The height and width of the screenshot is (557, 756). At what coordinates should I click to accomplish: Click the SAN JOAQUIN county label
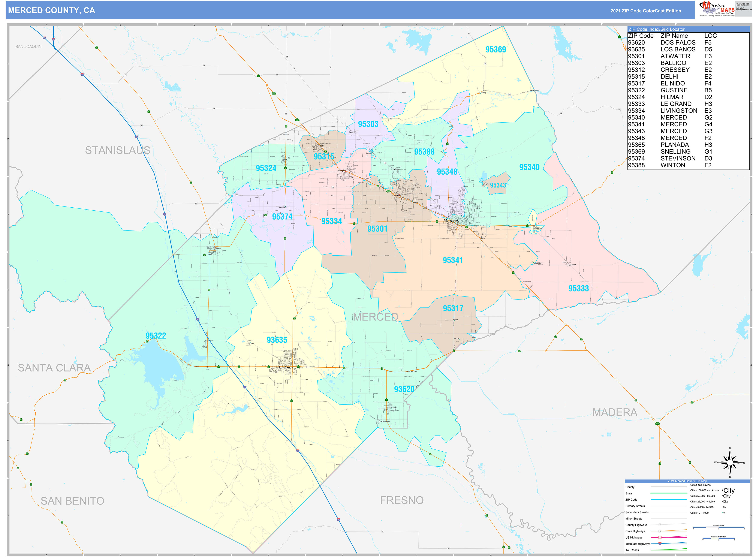tap(28, 46)
